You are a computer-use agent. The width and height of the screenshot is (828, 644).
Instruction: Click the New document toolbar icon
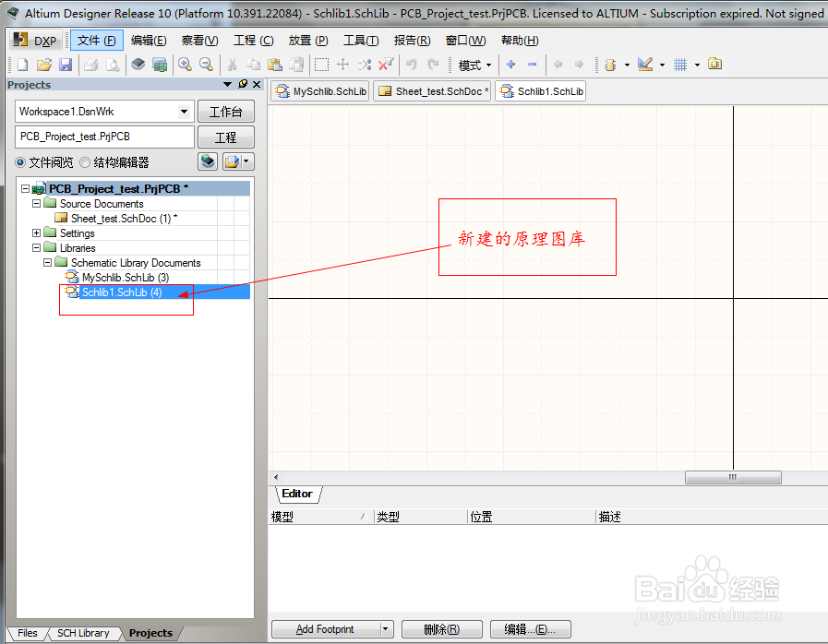23,65
